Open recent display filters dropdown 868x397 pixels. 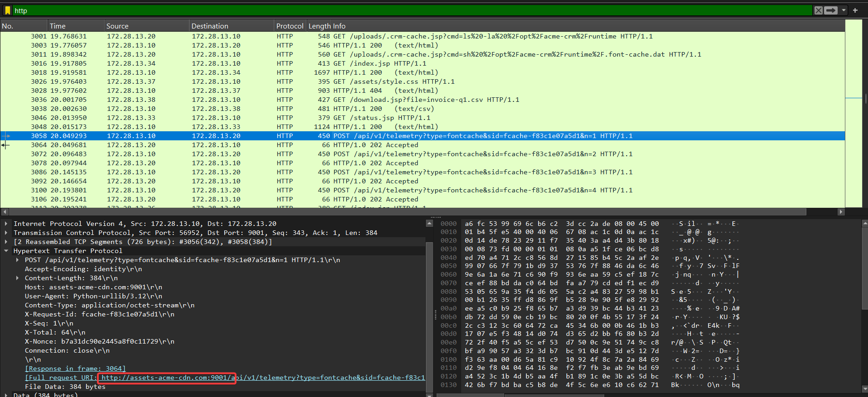[844, 10]
